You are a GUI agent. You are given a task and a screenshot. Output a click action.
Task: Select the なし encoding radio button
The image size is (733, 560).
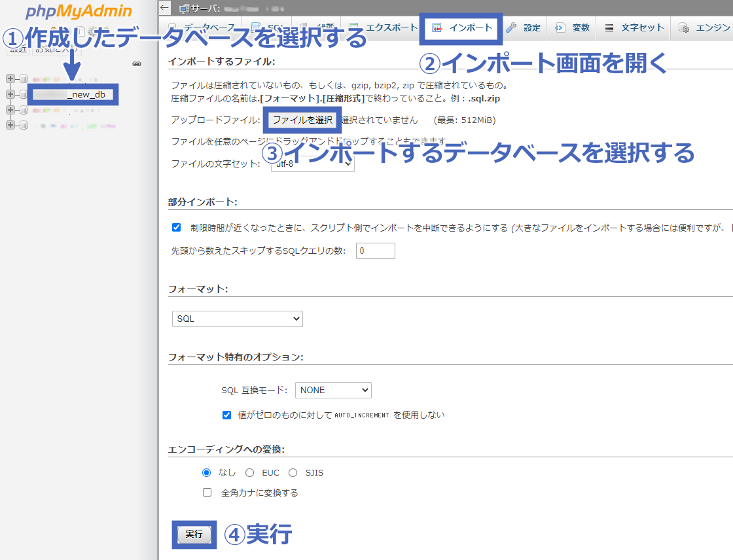point(207,473)
